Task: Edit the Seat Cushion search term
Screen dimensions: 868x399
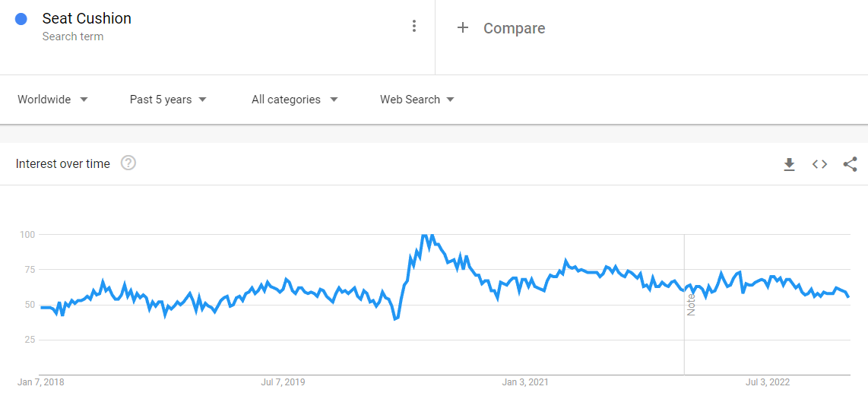Action: click(87, 19)
